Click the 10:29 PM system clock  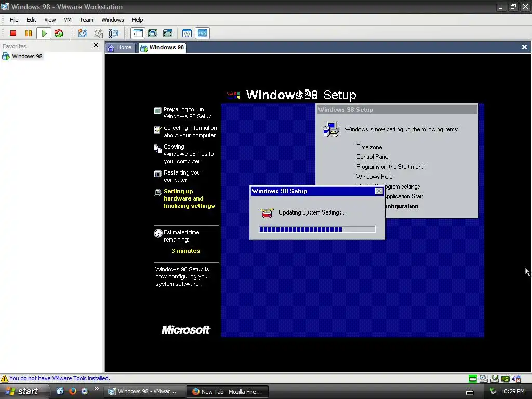pyautogui.click(x=513, y=391)
